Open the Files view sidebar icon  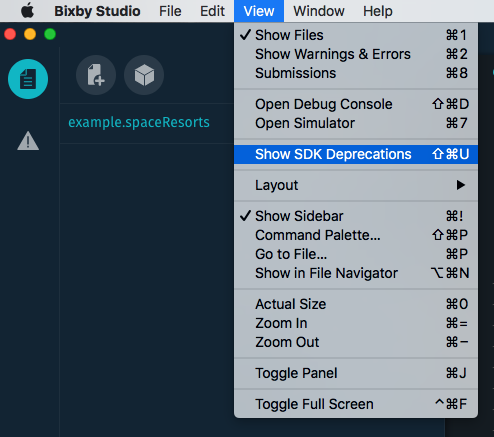(28, 79)
